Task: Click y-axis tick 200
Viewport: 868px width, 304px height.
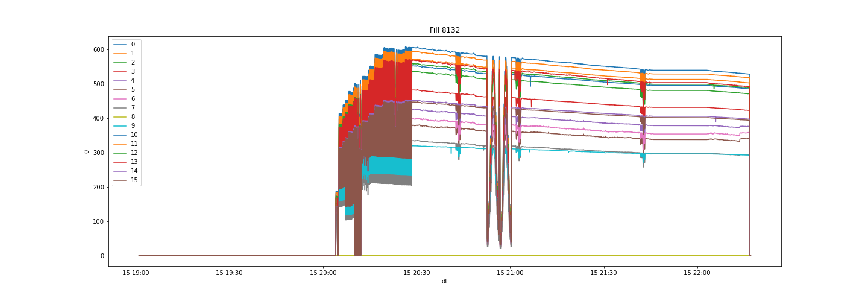Action: point(98,187)
